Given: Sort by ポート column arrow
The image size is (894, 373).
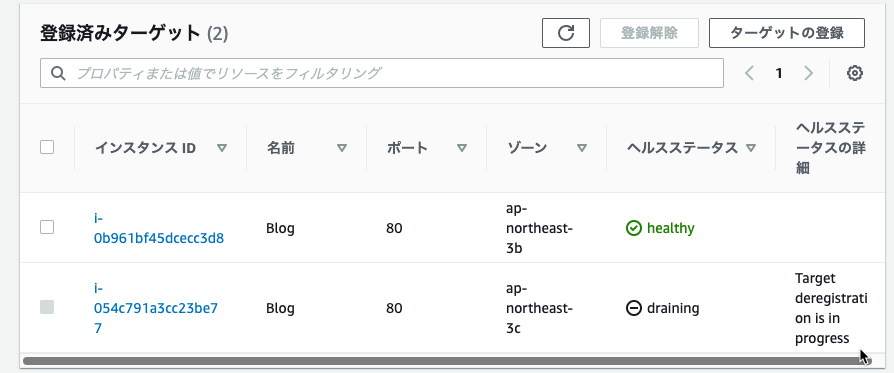Looking at the screenshot, I should [462, 148].
